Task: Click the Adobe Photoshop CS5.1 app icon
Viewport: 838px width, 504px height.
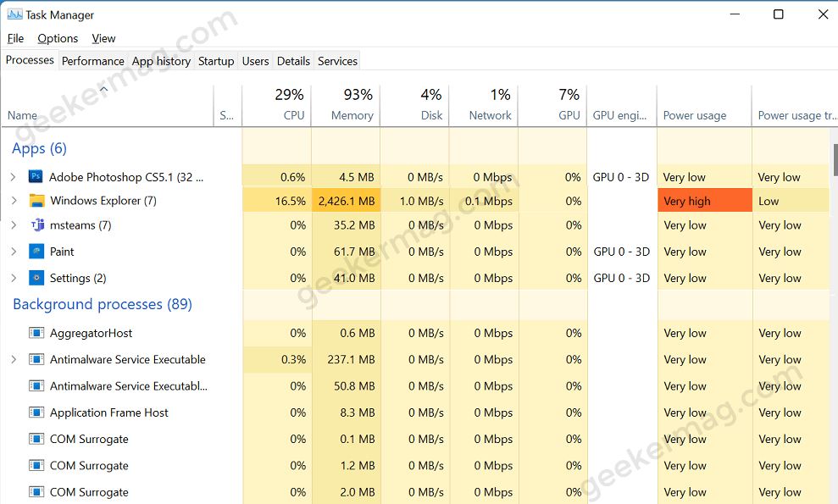Action: (35, 177)
